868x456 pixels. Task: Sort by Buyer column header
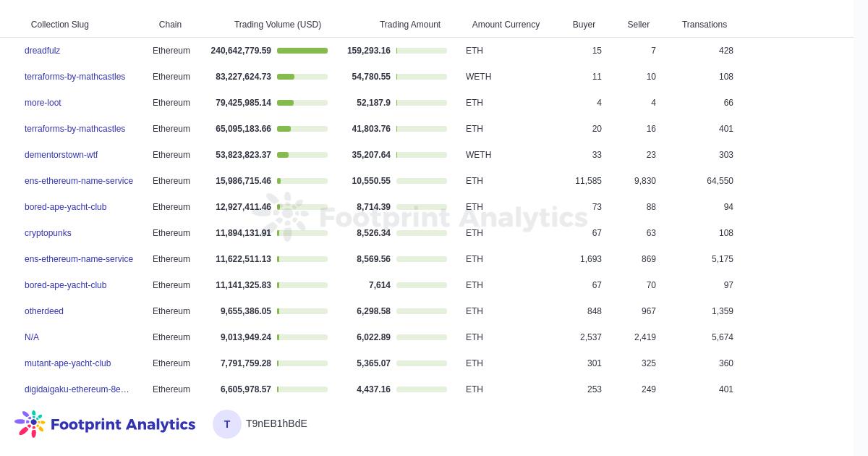pos(584,25)
